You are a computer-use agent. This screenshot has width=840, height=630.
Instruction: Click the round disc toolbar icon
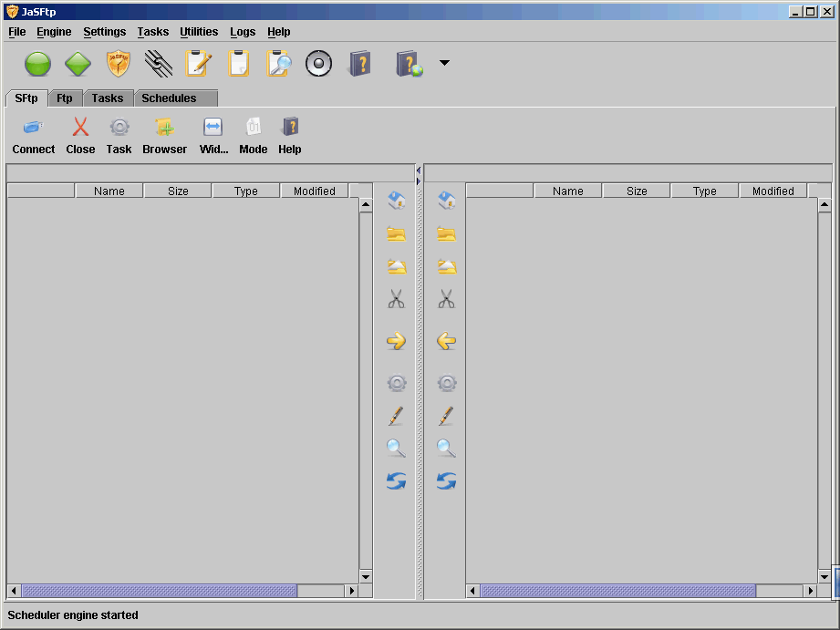318,64
